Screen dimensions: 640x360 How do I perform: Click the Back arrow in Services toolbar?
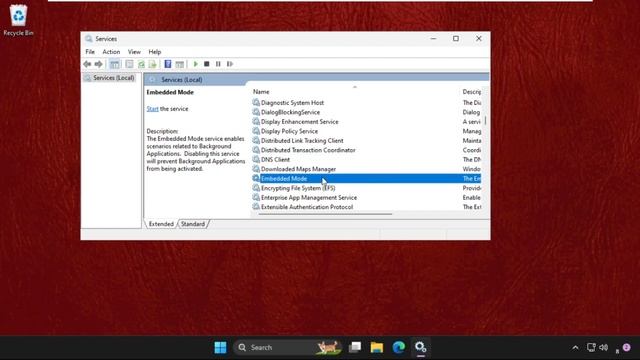tap(87, 64)
